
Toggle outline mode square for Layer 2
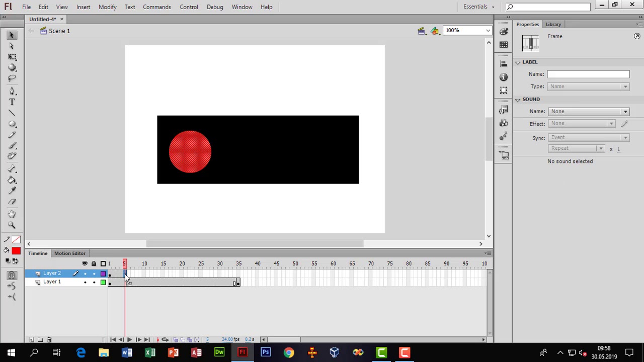103,274
